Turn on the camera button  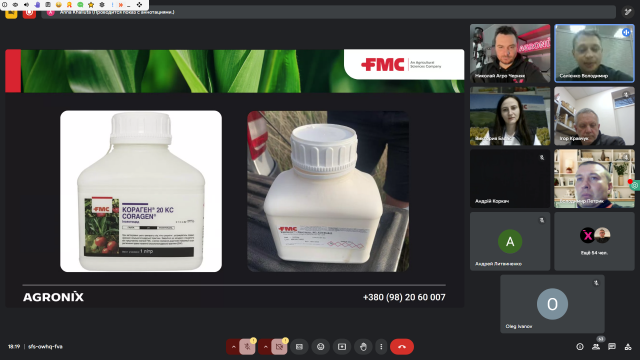pyautogui.click(x=279, y=347)
